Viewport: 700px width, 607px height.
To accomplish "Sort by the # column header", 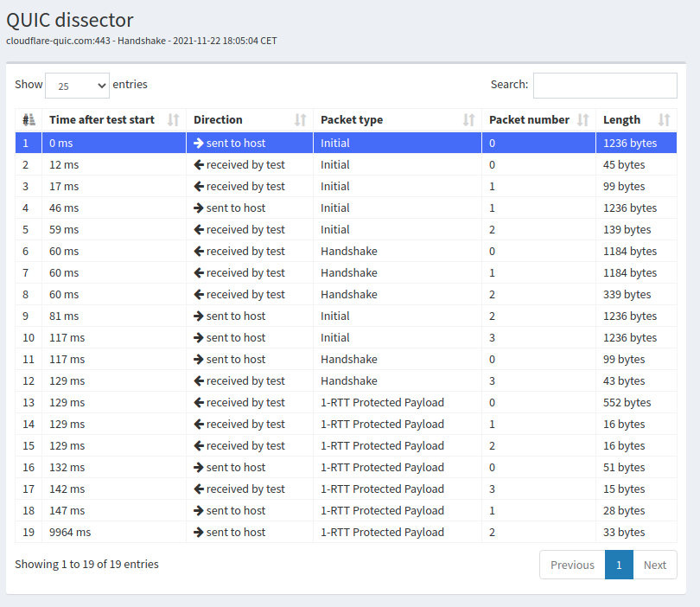I will pos(29,119).
